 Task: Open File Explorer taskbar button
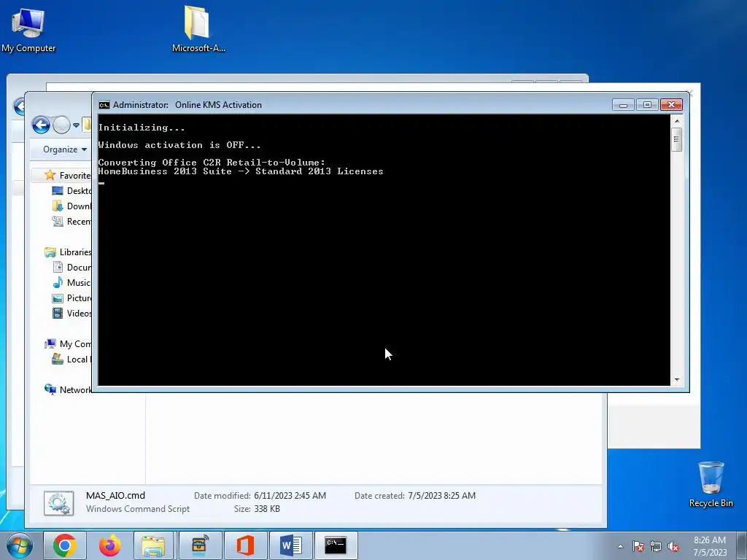click(x=153, y=545)
